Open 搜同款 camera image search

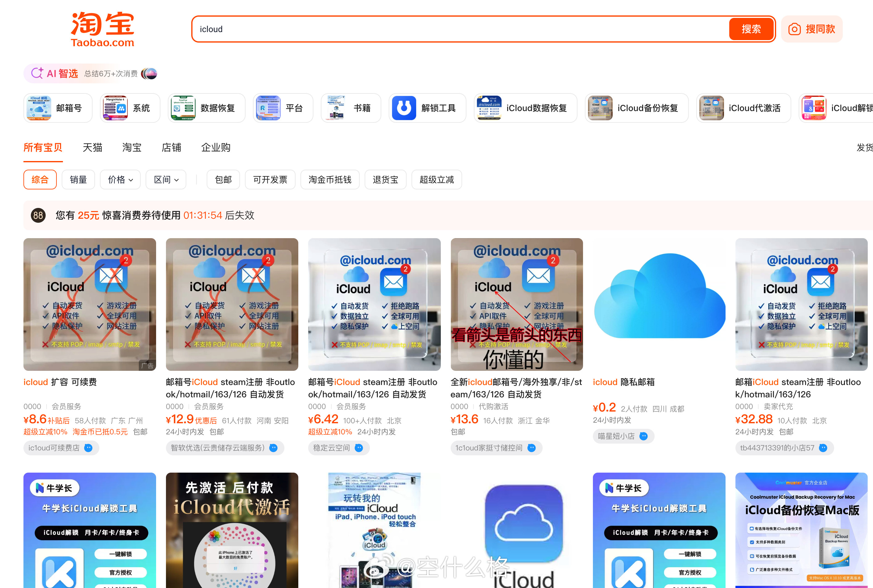(x=812, y=29)
